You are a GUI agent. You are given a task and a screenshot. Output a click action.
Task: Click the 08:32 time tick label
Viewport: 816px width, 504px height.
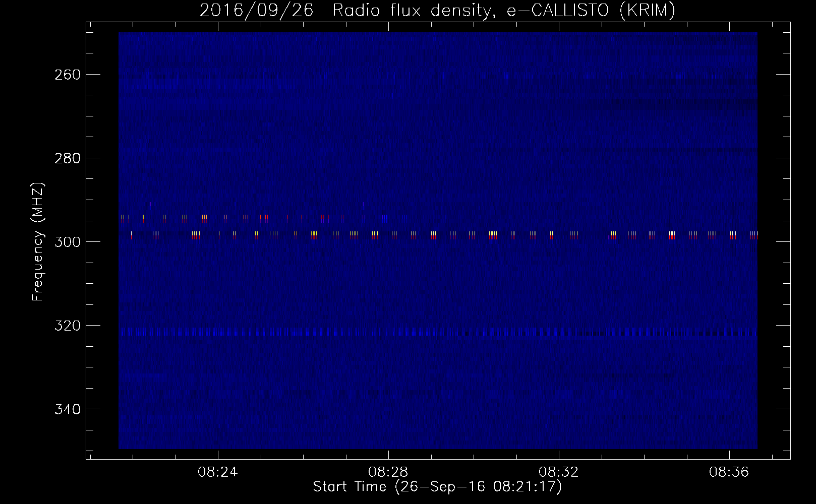click(x=559, y=472)
